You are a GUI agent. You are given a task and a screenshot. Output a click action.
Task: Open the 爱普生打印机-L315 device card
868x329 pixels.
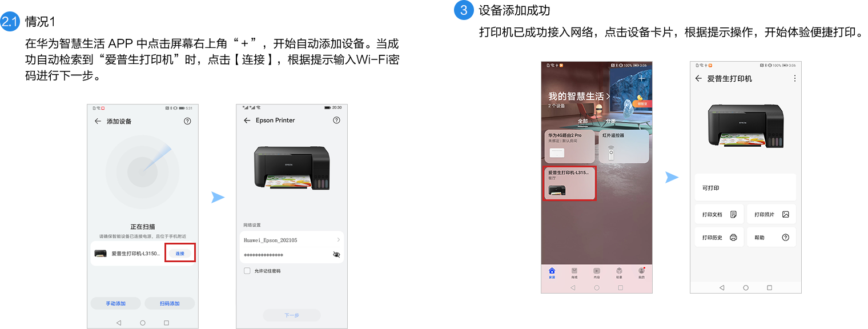[569, 184]
